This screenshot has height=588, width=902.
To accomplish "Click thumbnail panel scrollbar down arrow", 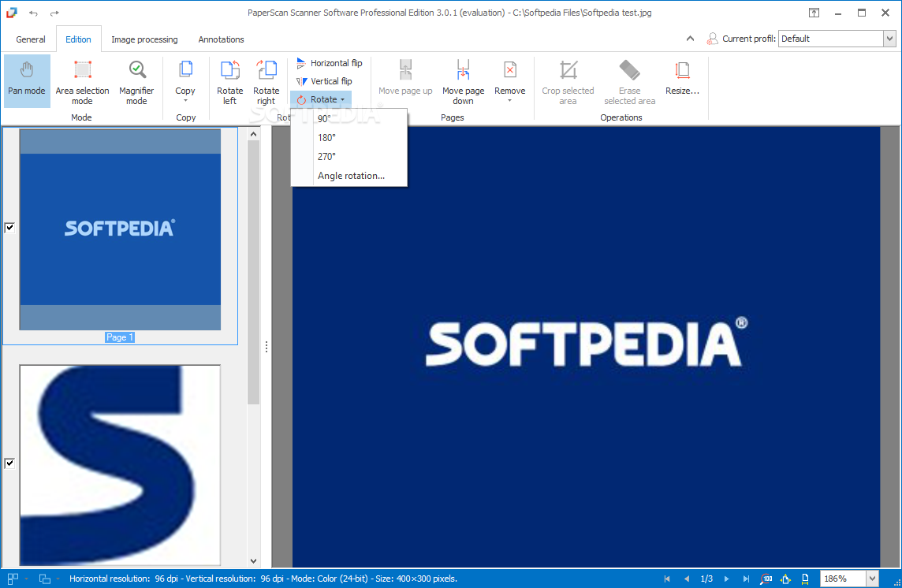I will [254, 560].
